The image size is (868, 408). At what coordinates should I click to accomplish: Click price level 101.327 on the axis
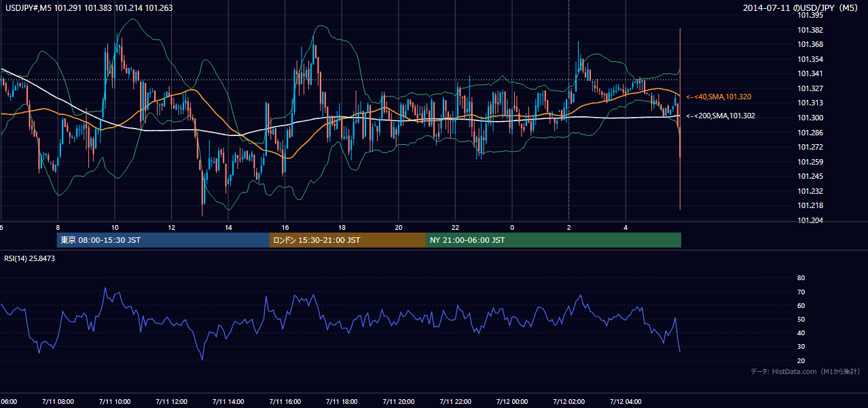coord(810,88)
